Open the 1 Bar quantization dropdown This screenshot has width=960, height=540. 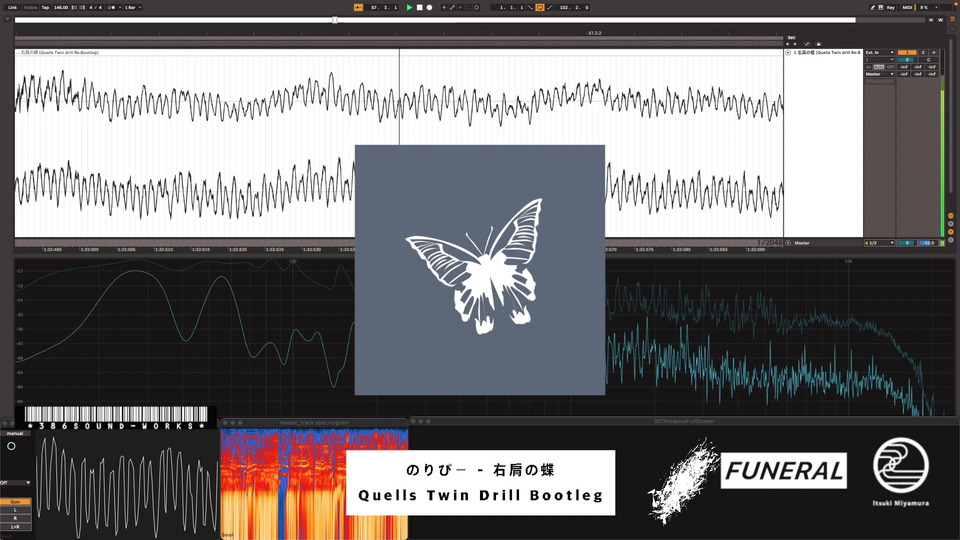(x=133, y=7)
